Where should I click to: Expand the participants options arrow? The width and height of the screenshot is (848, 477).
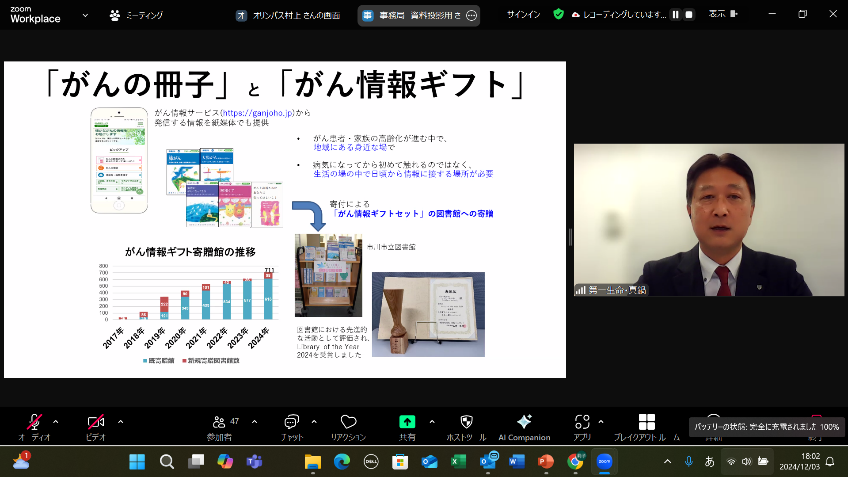click(x=254, y=421)
